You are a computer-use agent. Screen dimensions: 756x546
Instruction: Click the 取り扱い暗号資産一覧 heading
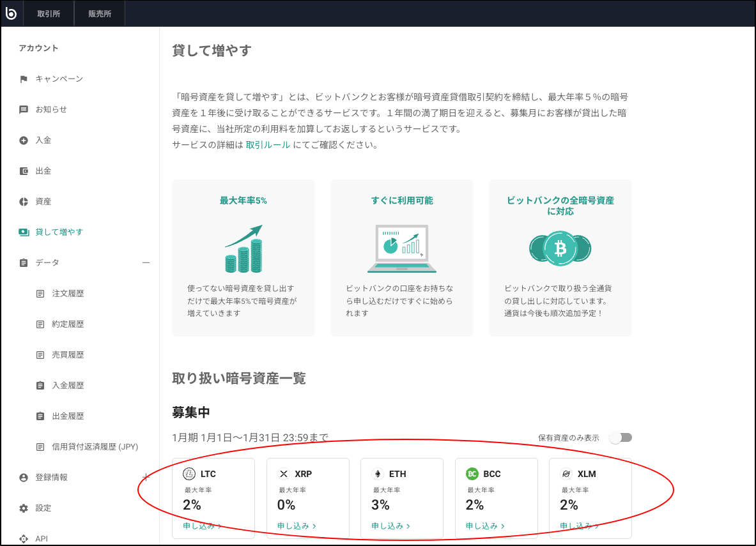tap(239, 378)
